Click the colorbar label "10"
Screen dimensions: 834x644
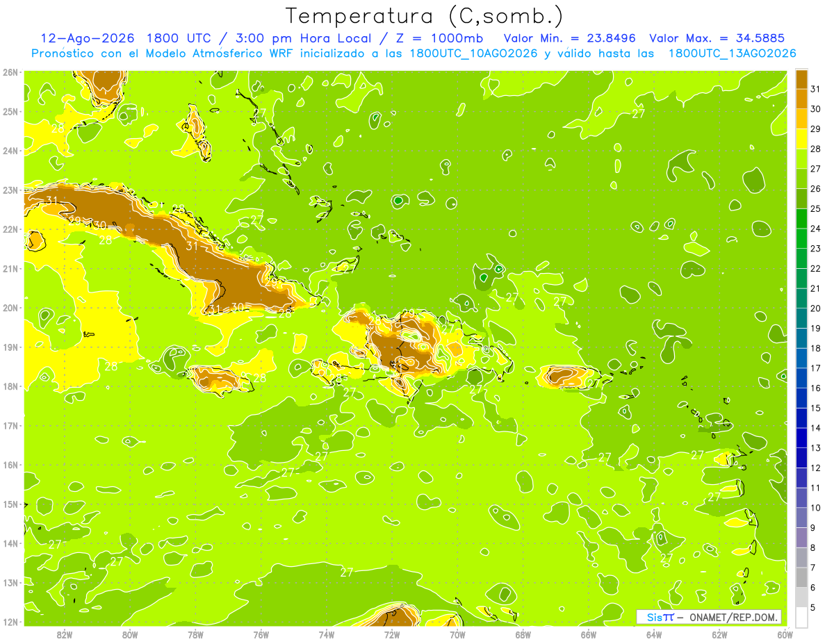tap(816, 508)
